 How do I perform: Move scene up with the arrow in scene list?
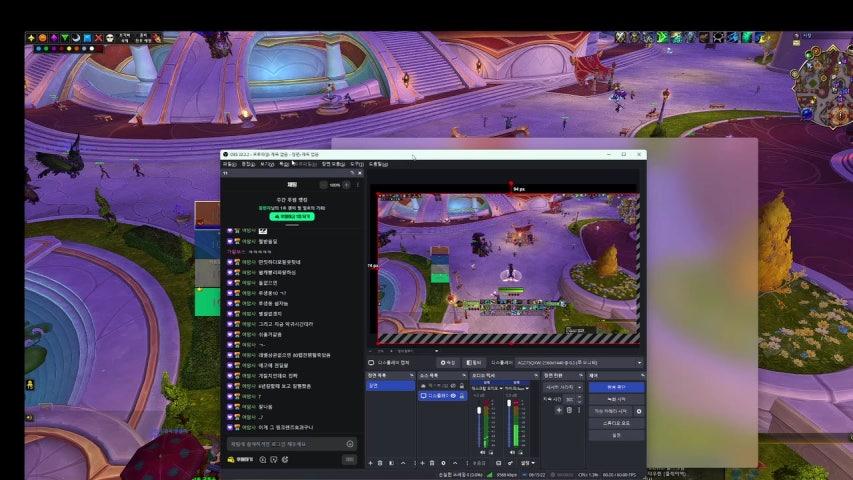[403, 463]
